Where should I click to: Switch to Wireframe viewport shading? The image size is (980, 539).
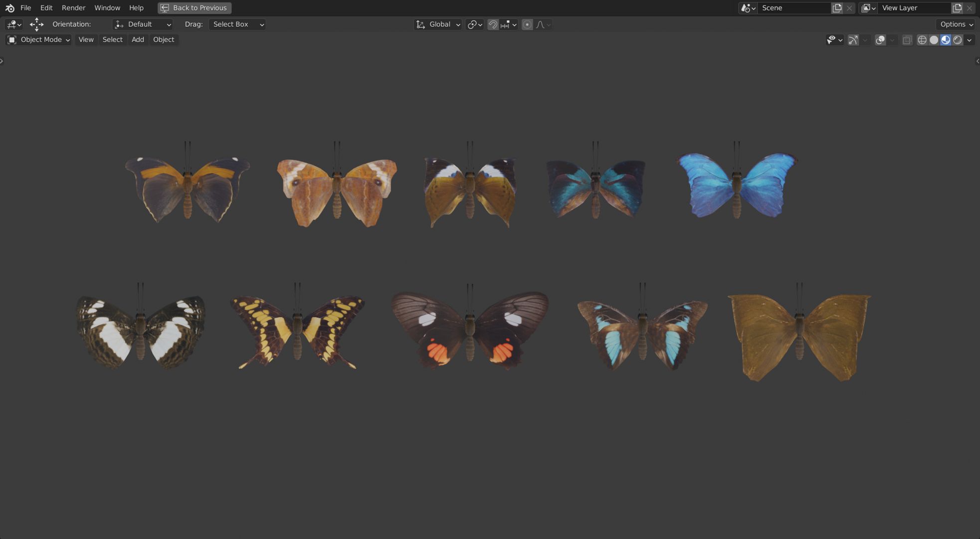pyautogui.click(x=922, y=40)
